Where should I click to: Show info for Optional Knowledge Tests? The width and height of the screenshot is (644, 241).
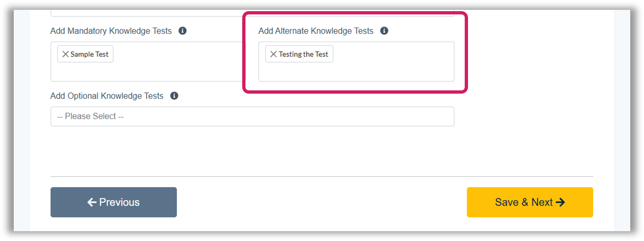[174, 96]
